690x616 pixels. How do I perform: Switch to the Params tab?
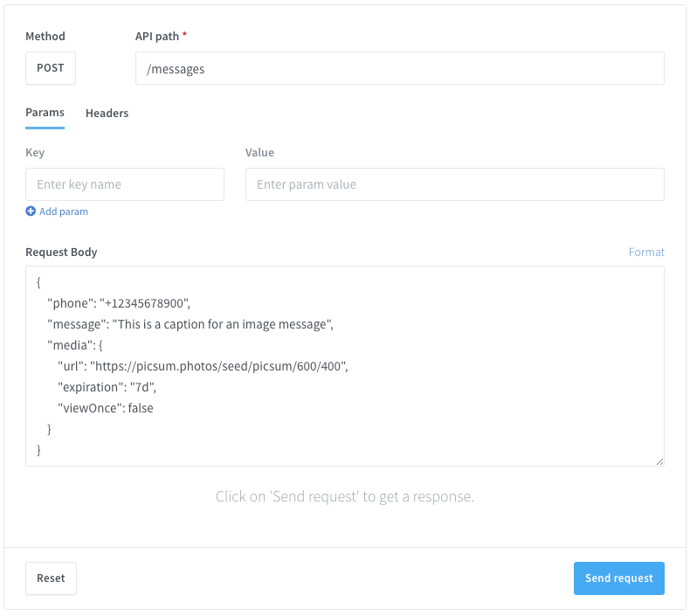point(45,113)
